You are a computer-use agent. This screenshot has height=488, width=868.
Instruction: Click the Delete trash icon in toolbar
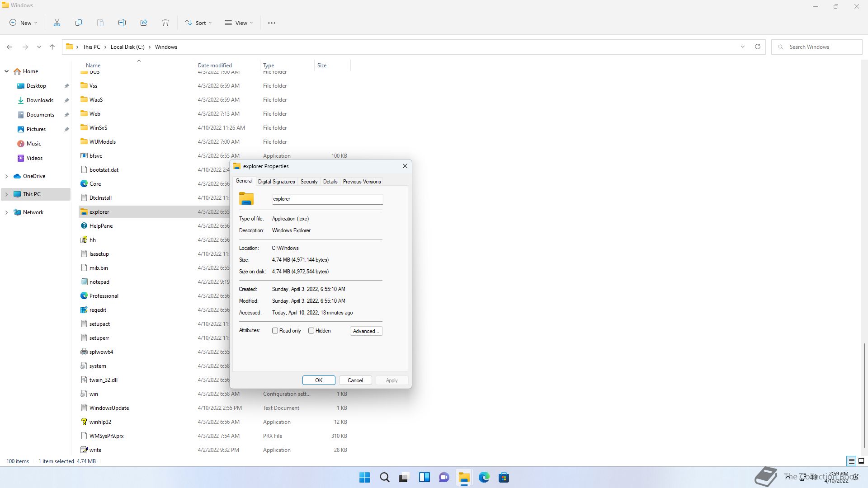(x=165, y=23)
